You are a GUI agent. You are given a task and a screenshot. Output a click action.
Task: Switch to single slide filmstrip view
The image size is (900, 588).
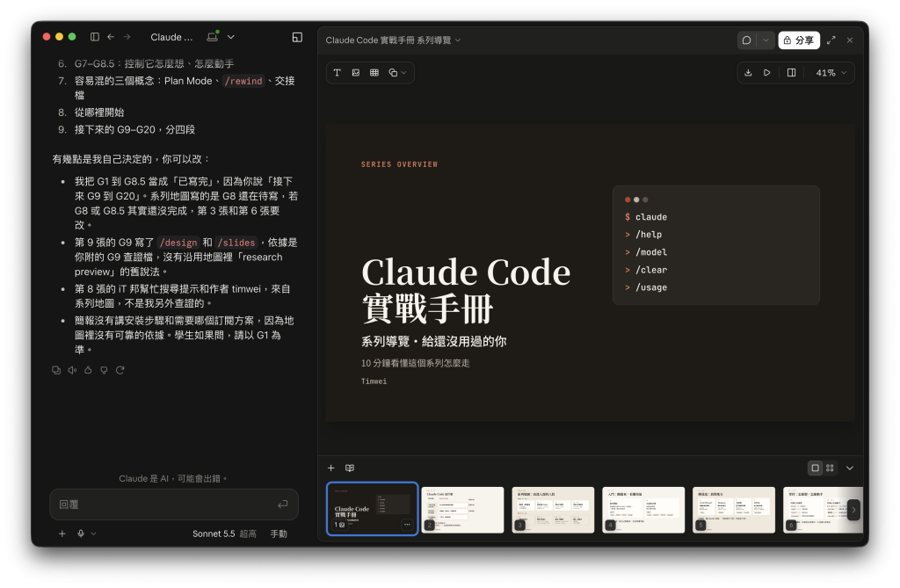coord(815,468)
